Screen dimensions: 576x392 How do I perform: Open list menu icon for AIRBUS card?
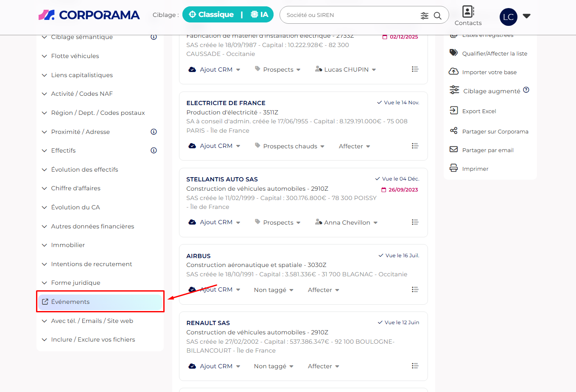pos(415,289)
